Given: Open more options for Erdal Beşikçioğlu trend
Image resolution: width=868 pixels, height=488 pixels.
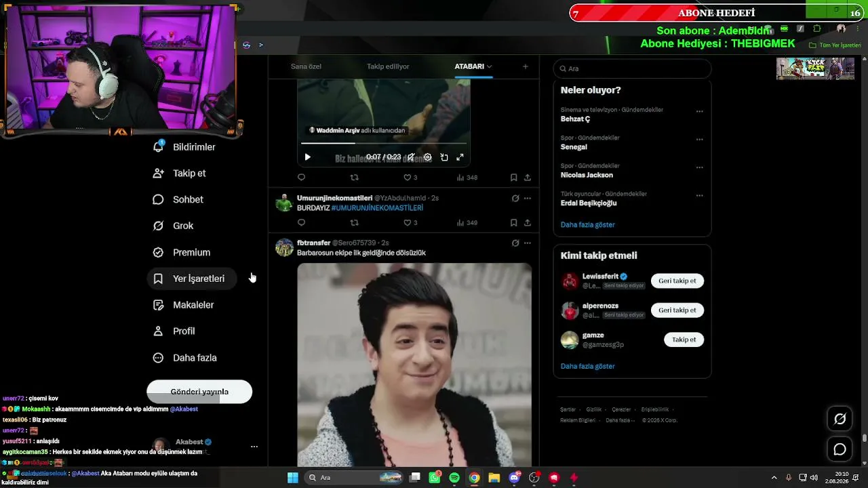Looking at the screenshot, I should click(699, 196).
